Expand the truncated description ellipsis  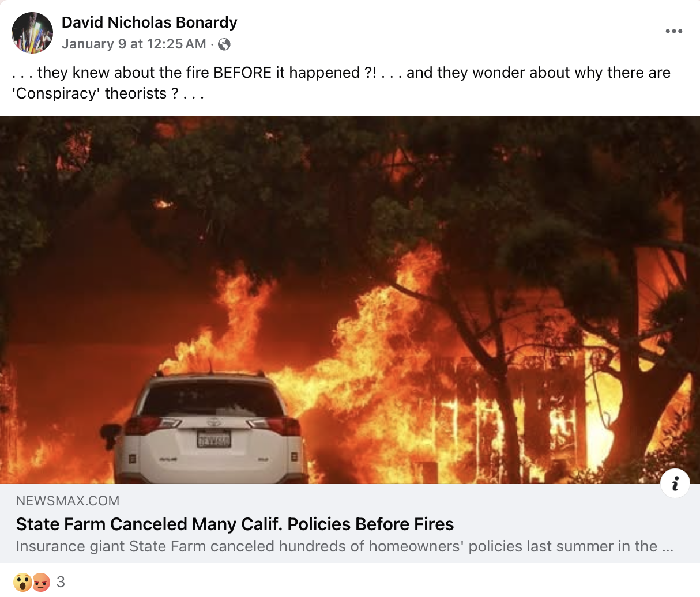(668, 546)
